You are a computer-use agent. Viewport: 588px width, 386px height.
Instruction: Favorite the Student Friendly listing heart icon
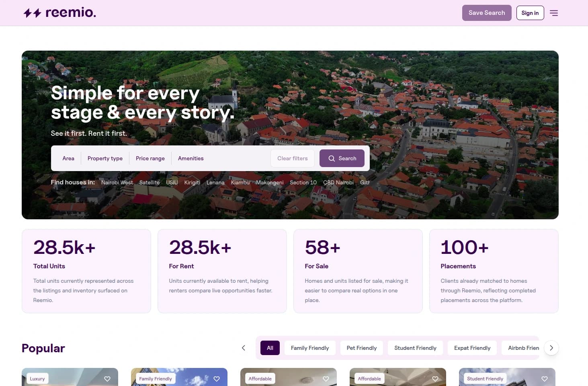(545, 379)
